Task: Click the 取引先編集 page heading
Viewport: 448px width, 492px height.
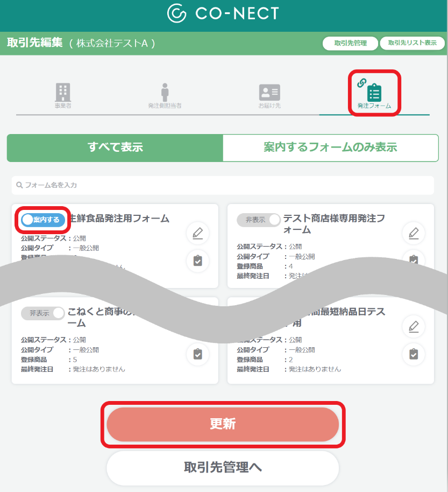Action: point(35,43)
